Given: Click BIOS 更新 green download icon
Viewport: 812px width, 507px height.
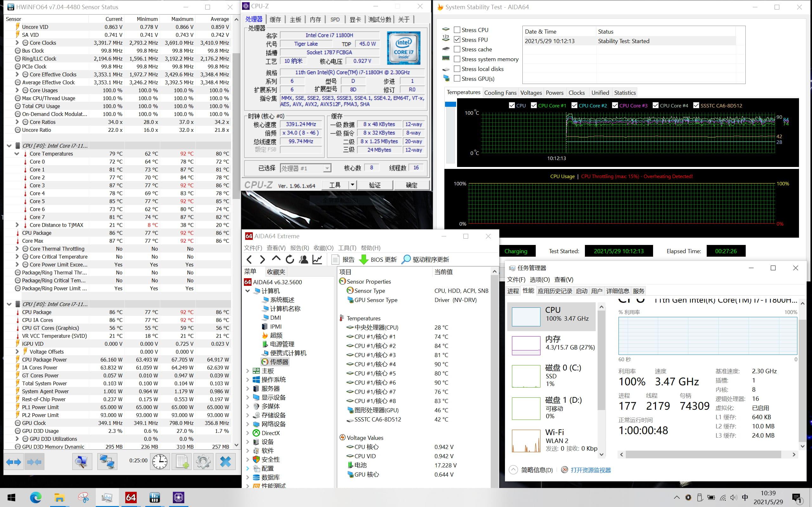Looking at the screenshot, I should click(x=364, y=259).
